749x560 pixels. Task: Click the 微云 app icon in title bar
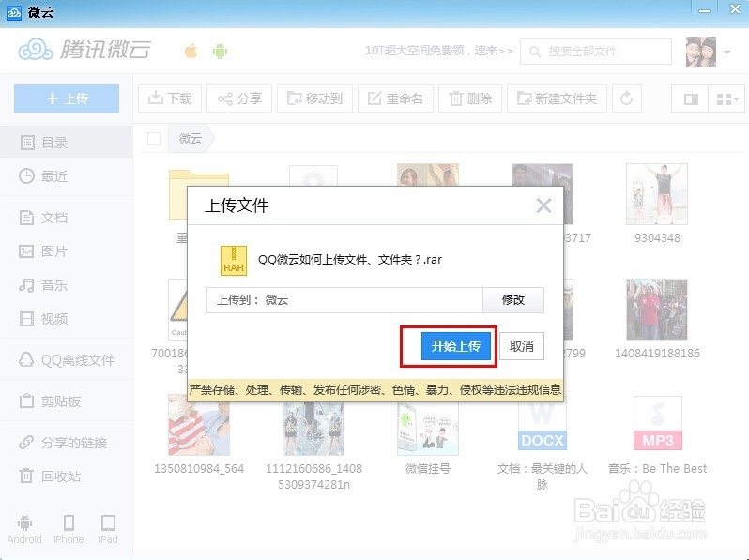(x=13, y=12)
